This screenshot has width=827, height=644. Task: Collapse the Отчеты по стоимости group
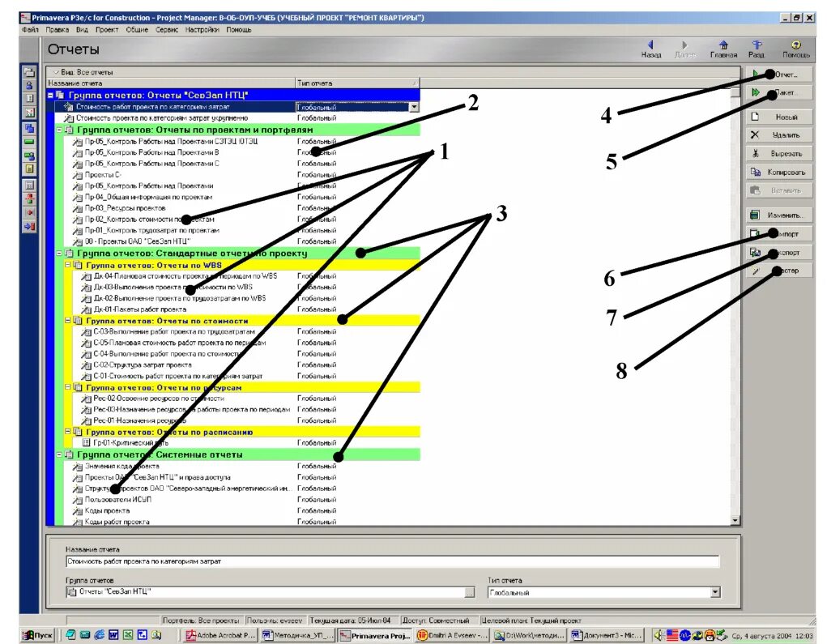tap(68, 320)
